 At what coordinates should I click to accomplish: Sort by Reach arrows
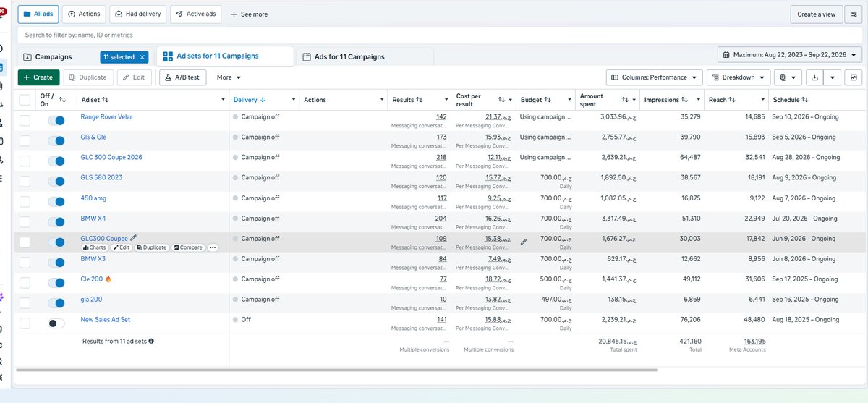coord(732,100)
